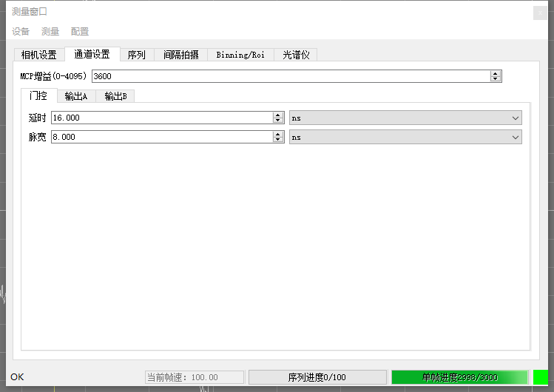Go to the 光谱仪 tab

295,55
